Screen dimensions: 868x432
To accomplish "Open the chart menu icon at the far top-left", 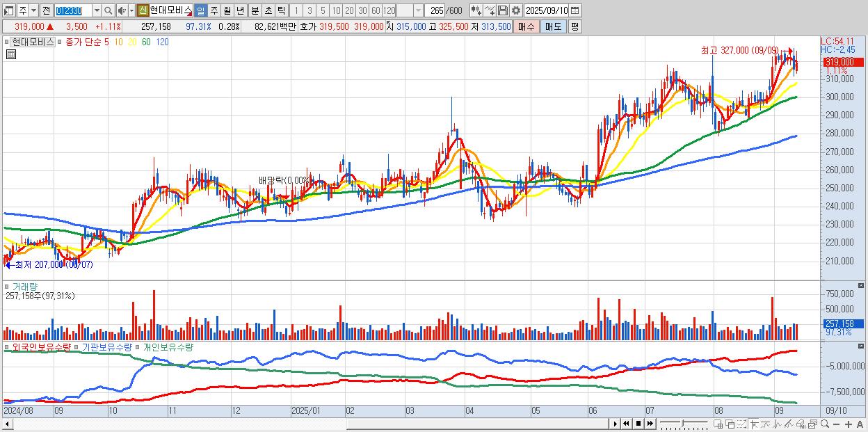I will (x=9, y=10).
